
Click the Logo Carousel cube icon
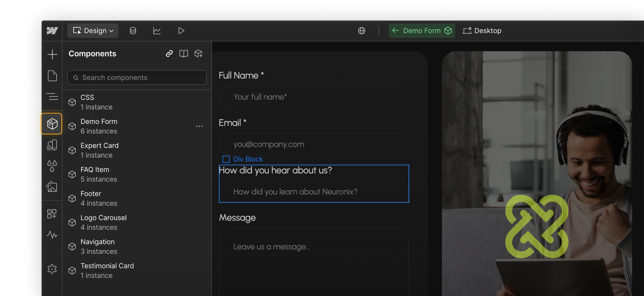coord(72,222)
